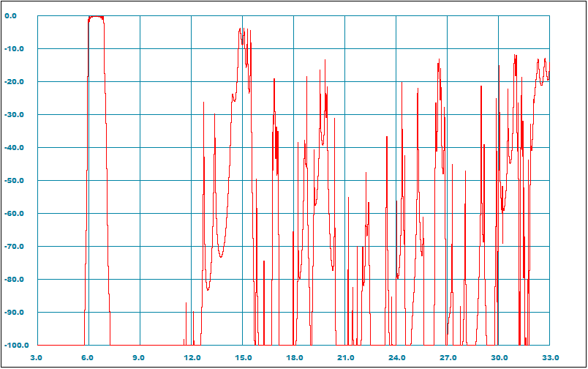Select the red curve peak just before 15.0
Image resolution: width=588 pixels, height=369 pixels.
(240, 29)
